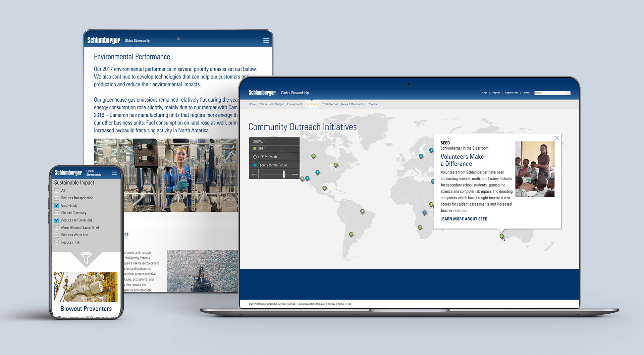Select blue pin 1 in central United States

[x=317, y=172]
